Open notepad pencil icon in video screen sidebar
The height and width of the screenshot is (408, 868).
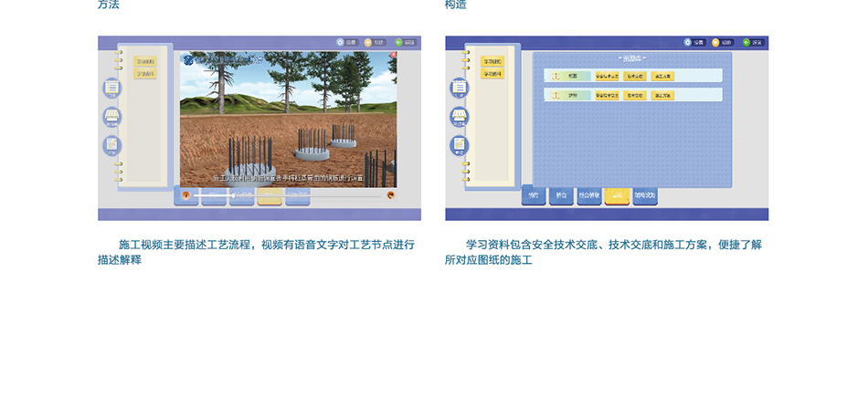click(x=111, y=145)
